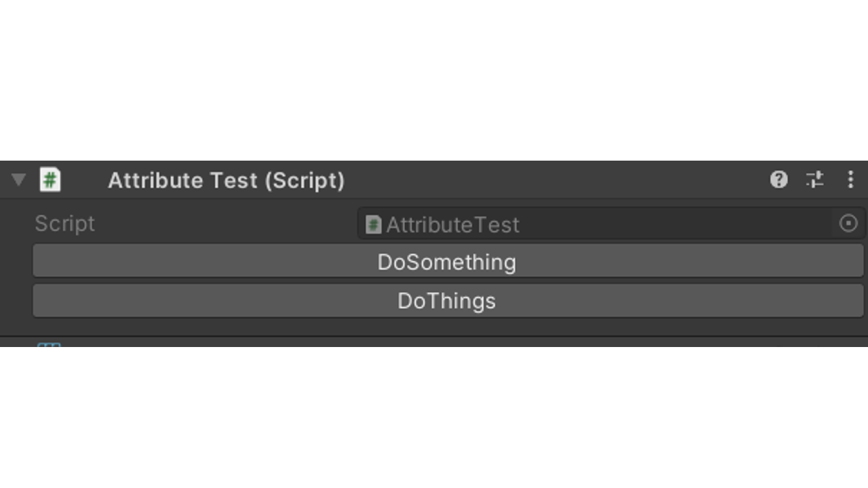Viewport: 868px width, 488px height.
Task: Click the small script icon inside AttributeTest field
Action: [373, 224]
